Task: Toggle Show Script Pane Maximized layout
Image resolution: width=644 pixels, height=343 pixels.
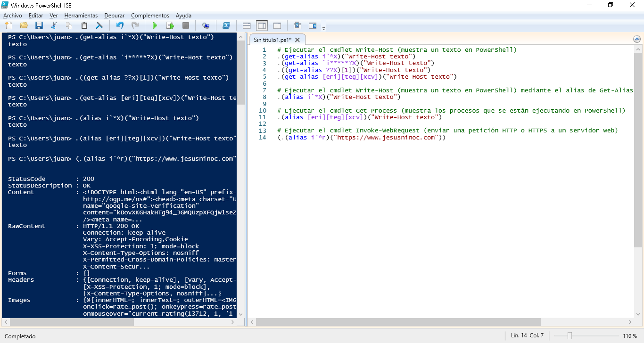Action: 277,25
